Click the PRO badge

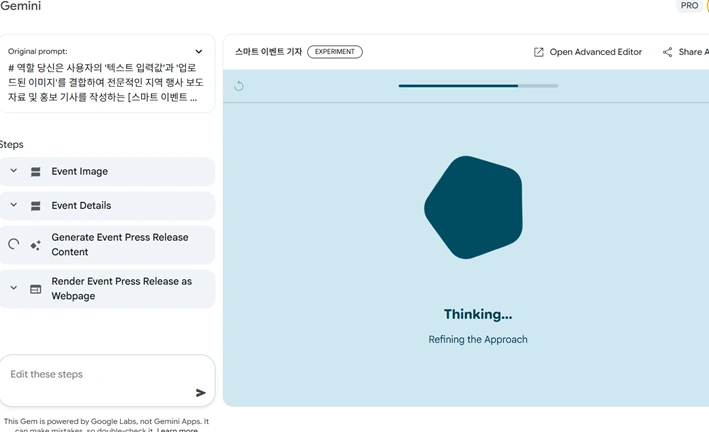[689, 5]
